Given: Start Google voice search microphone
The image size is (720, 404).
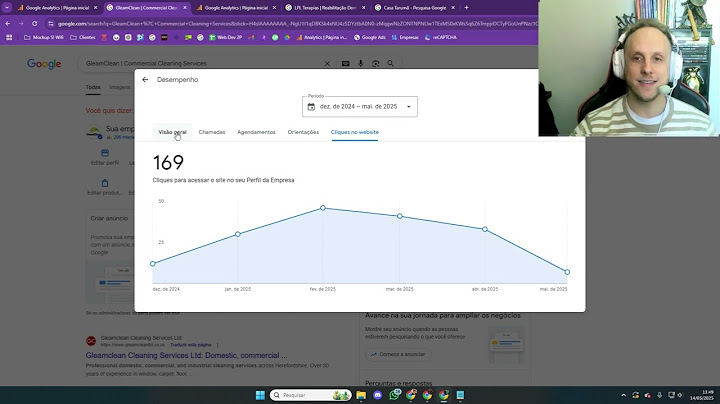Looking at the screenshot, I should point(360,64).
